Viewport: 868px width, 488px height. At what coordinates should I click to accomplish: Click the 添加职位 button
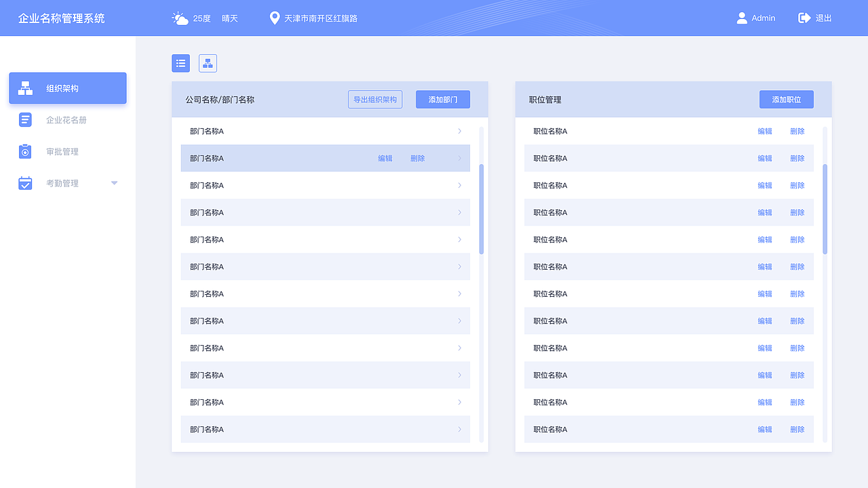click(787, 100)
